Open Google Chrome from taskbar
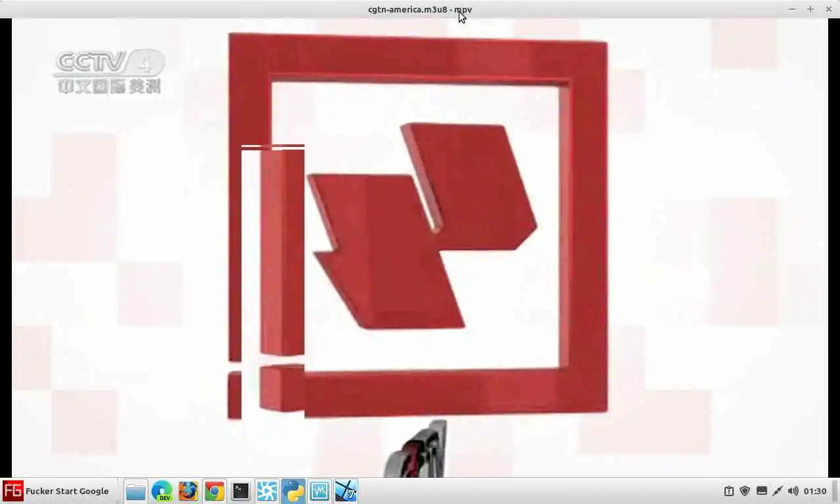The height and width of the screenshot is (504, 840). tap(215, 491)
